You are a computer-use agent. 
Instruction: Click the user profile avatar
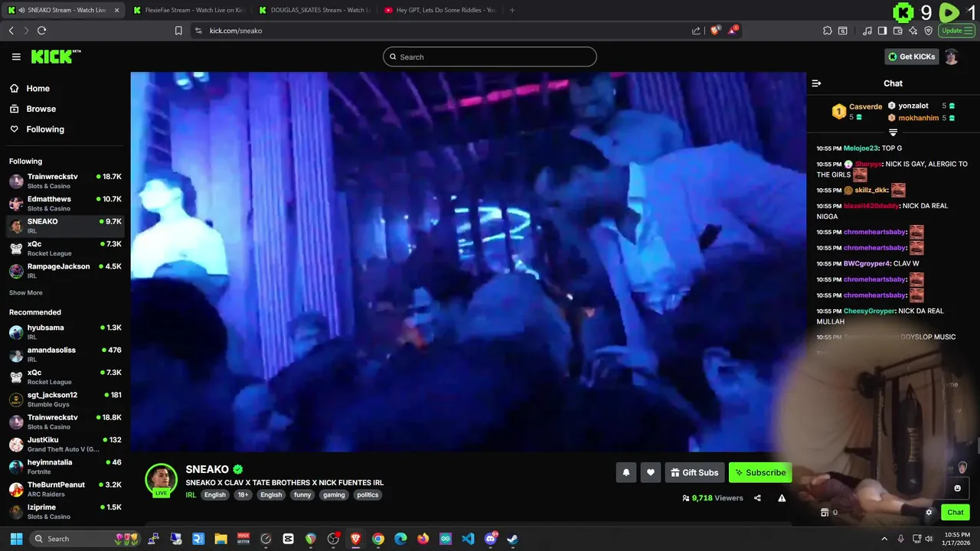pos(951,57)
